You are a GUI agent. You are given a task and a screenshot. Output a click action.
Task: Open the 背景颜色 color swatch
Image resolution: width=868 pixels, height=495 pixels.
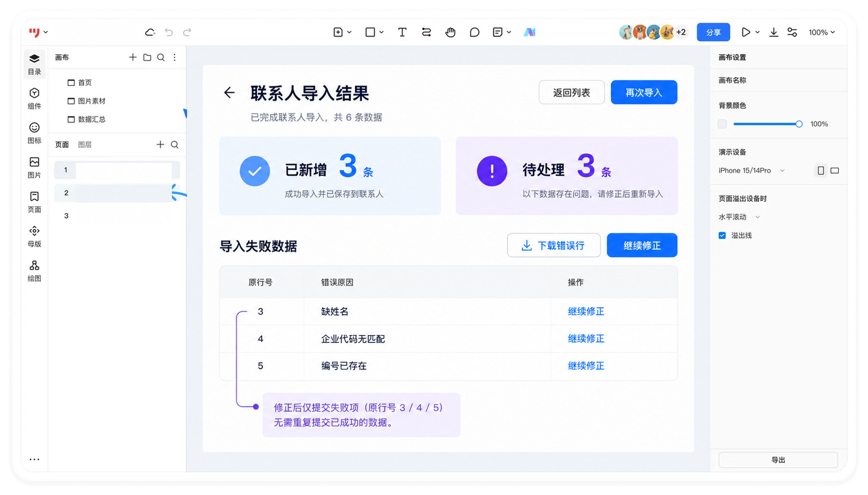tap(722, 124)
